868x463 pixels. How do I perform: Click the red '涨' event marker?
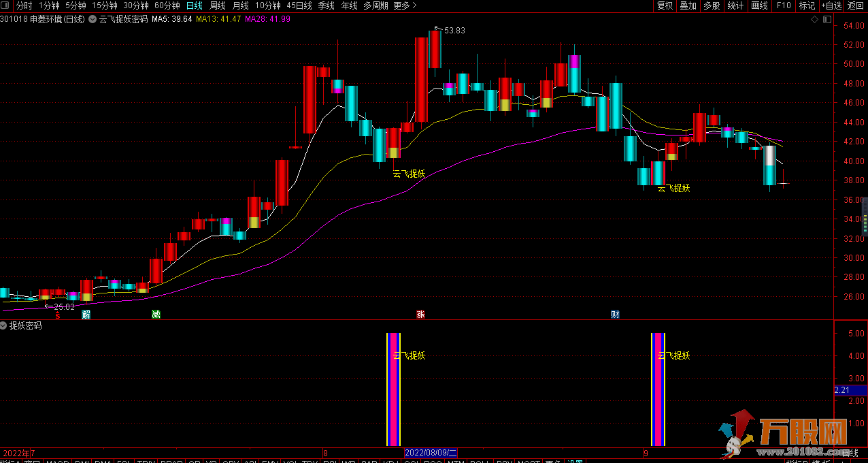[420, 315]
